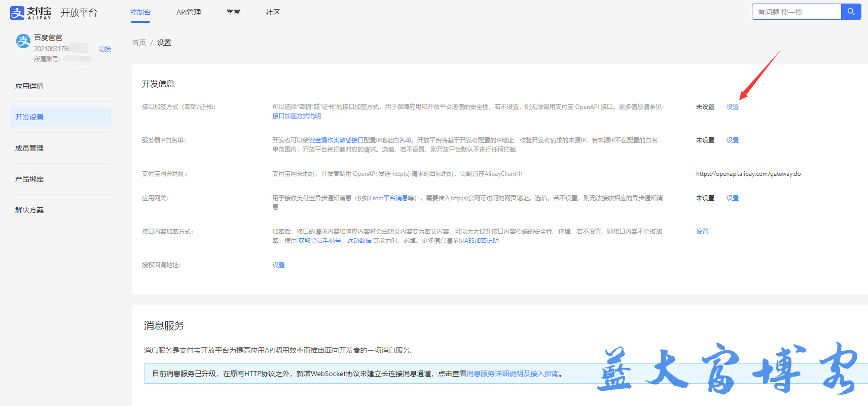Click 设置 for 授权回调地址
Viewport: 868px width, 406px height.
click(x=278, y=265)
